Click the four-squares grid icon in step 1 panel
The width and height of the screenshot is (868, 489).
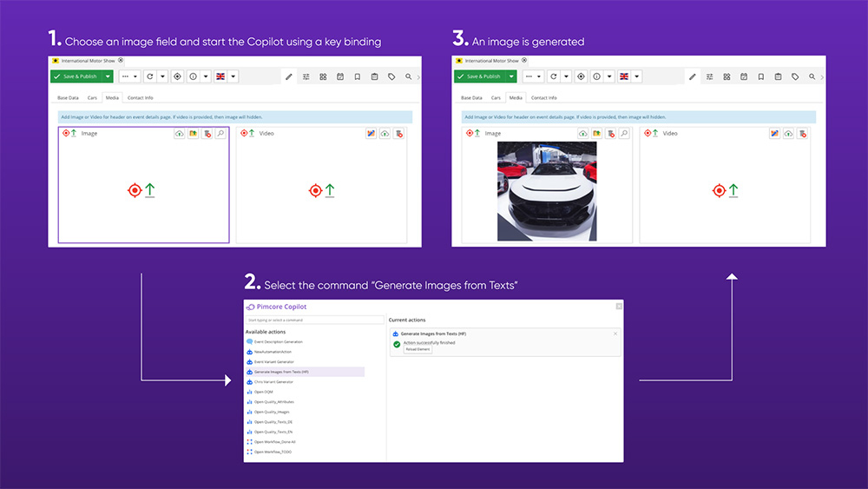pyautogui.click(x=323, y=77)
